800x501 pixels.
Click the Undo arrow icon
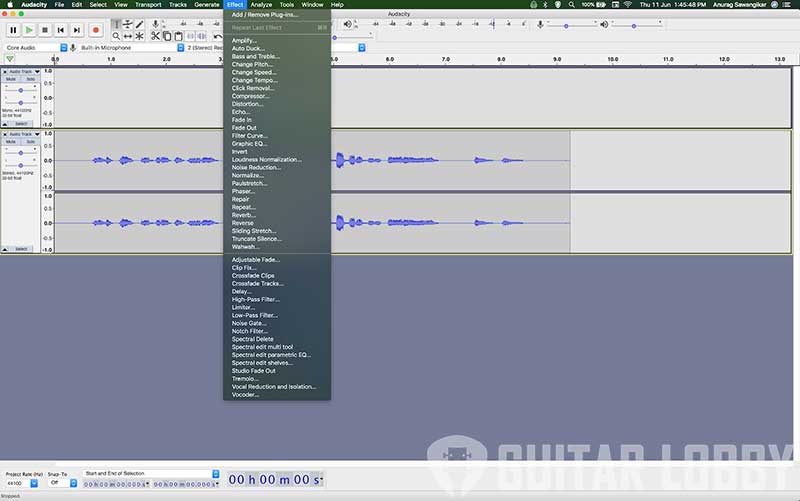point(218,36)
